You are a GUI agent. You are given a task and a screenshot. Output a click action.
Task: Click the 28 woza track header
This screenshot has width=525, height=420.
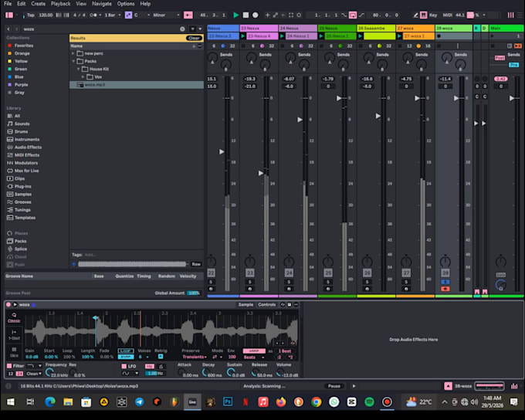(x=454, y=28)
